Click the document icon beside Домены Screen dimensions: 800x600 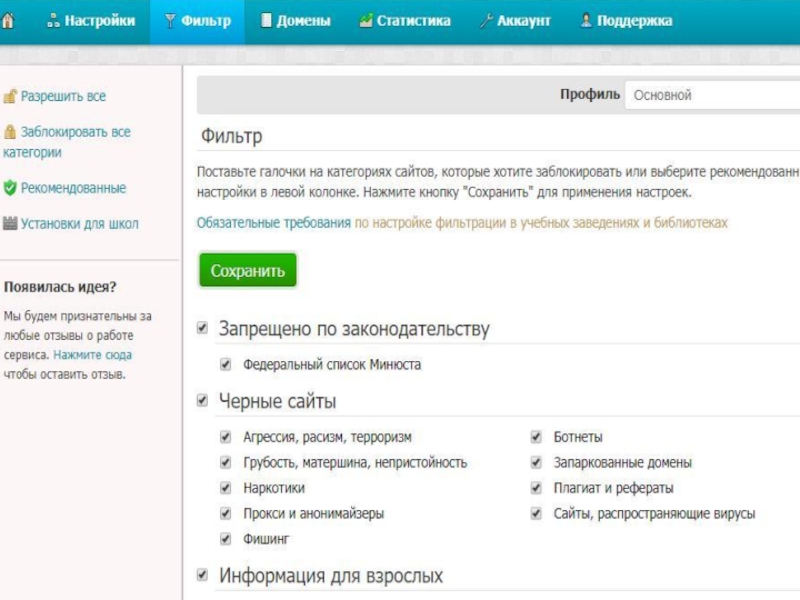[x=266, y=20]
